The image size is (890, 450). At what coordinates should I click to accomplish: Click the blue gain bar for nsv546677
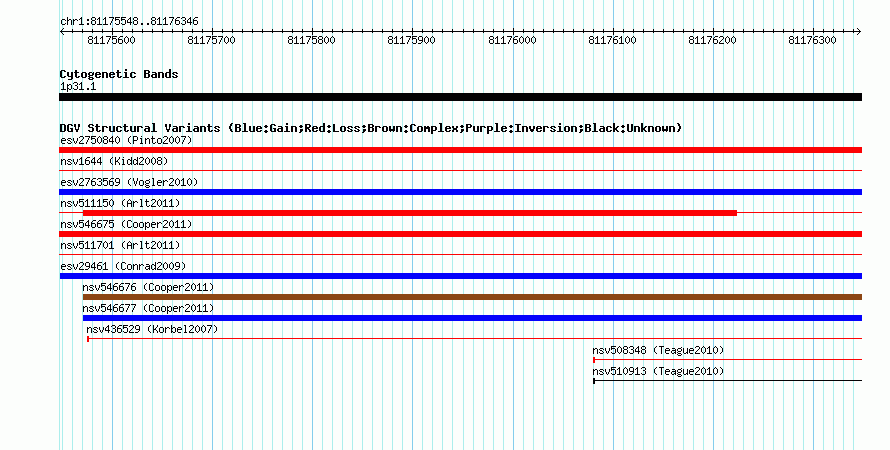(472, 318)
